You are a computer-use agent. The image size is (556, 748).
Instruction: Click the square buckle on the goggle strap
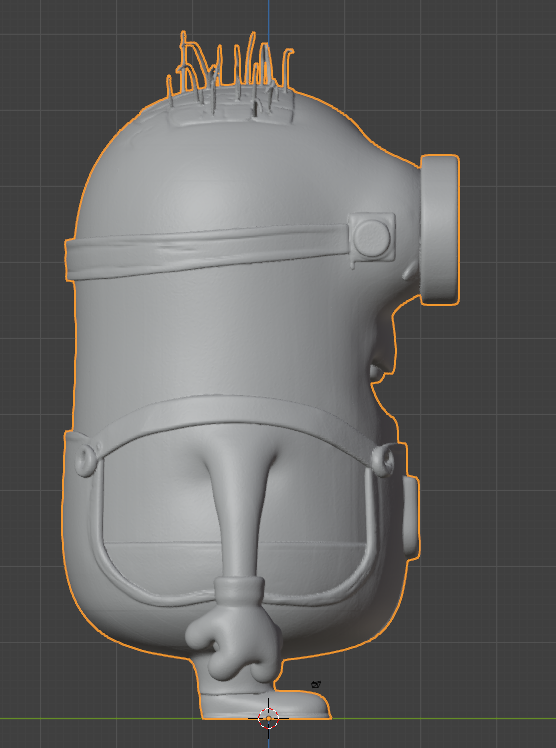pyautogui.click(x=372, y=237)
